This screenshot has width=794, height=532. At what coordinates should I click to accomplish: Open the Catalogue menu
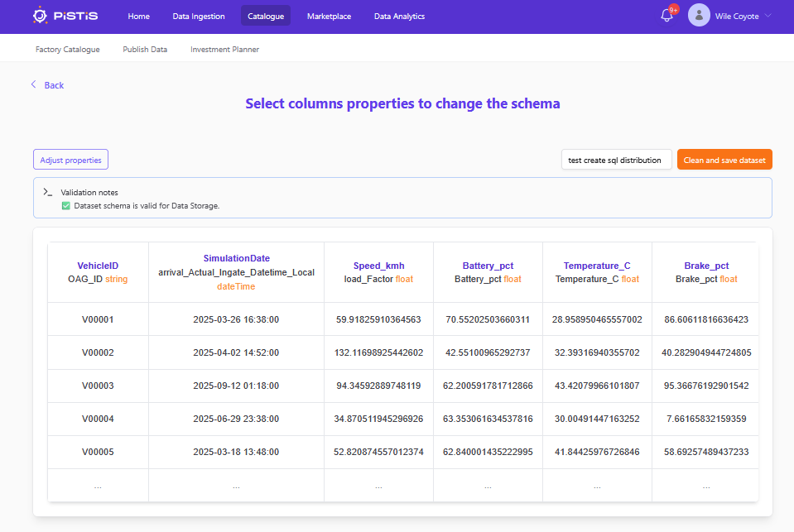(x=266, y=17)
